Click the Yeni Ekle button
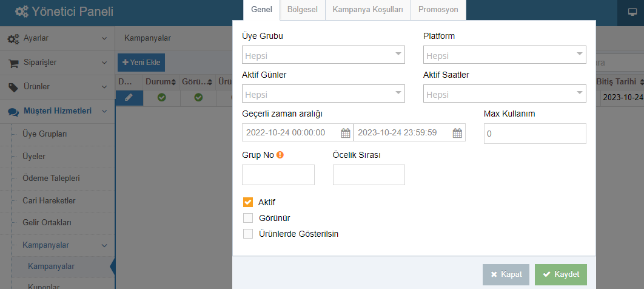 (x=141, y=63)
